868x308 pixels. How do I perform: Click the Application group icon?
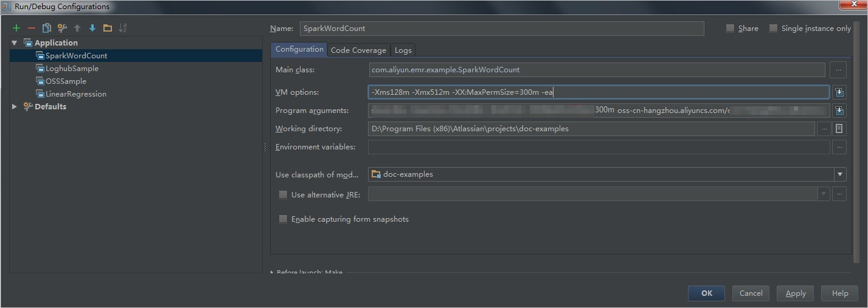(x=28, y=43)
